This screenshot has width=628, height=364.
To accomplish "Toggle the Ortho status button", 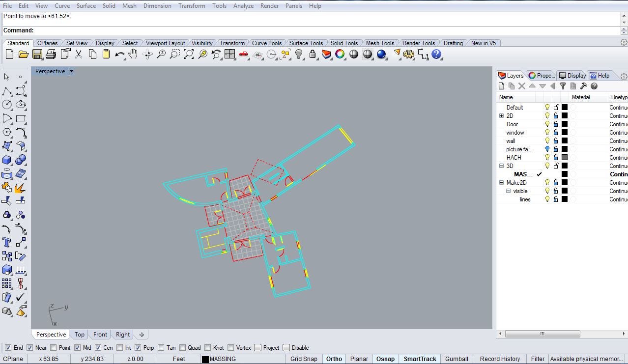I will pyautogui.click(x=334, y=359).
